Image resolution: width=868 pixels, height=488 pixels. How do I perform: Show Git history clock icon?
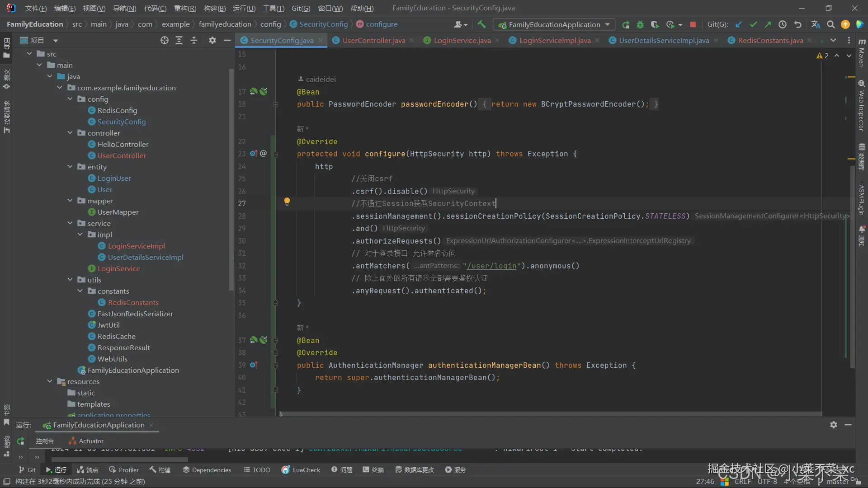point(783,24)
